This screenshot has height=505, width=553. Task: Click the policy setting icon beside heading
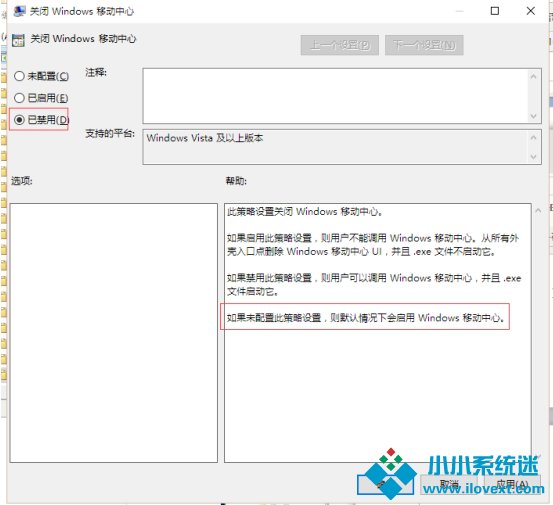tap(18, 40)
